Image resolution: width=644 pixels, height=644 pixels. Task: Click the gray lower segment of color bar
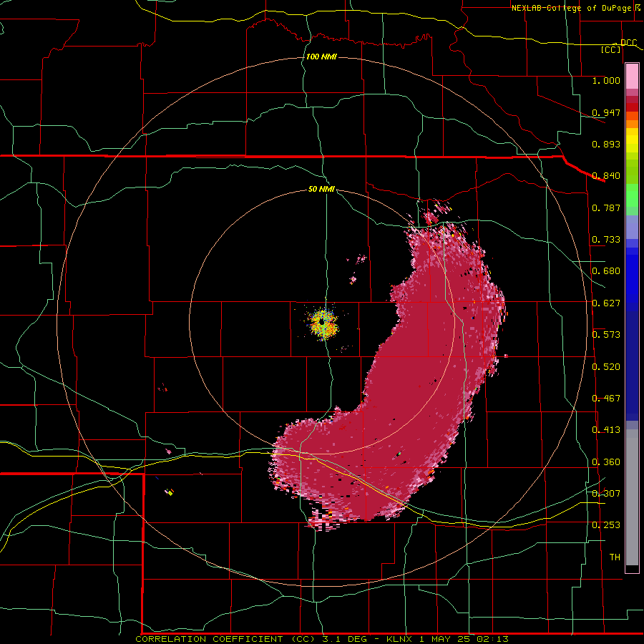[632, 497]
